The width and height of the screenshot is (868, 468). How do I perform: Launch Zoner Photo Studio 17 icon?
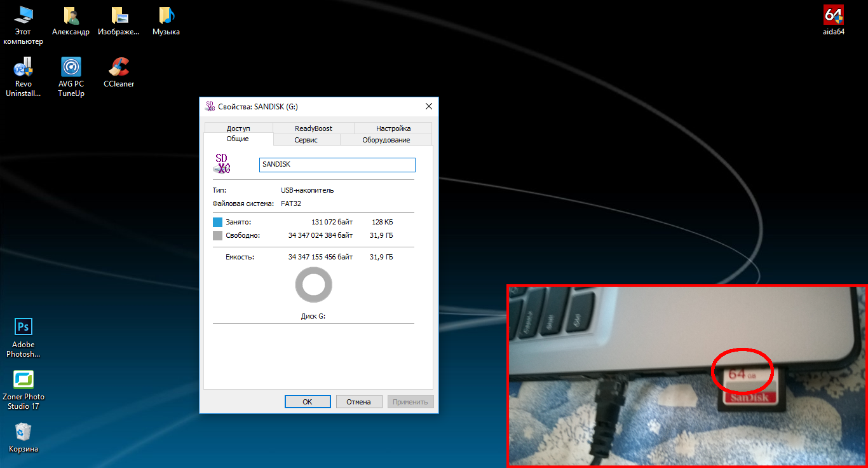[24, 390]
